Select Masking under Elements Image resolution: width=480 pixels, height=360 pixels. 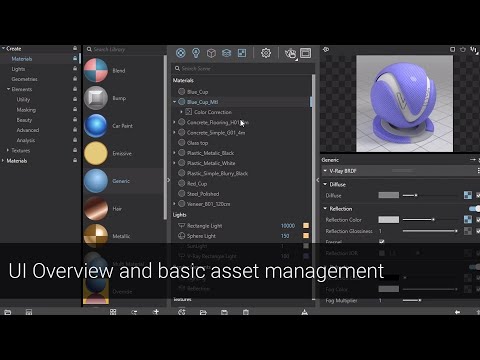[x=26, y=110]
